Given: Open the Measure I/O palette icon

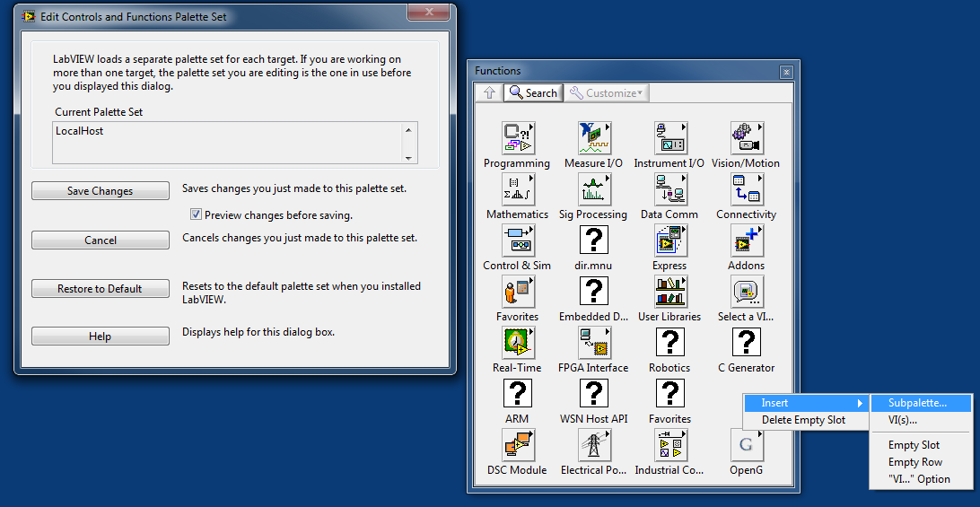Looking at the screenshot, I should 594,138.
